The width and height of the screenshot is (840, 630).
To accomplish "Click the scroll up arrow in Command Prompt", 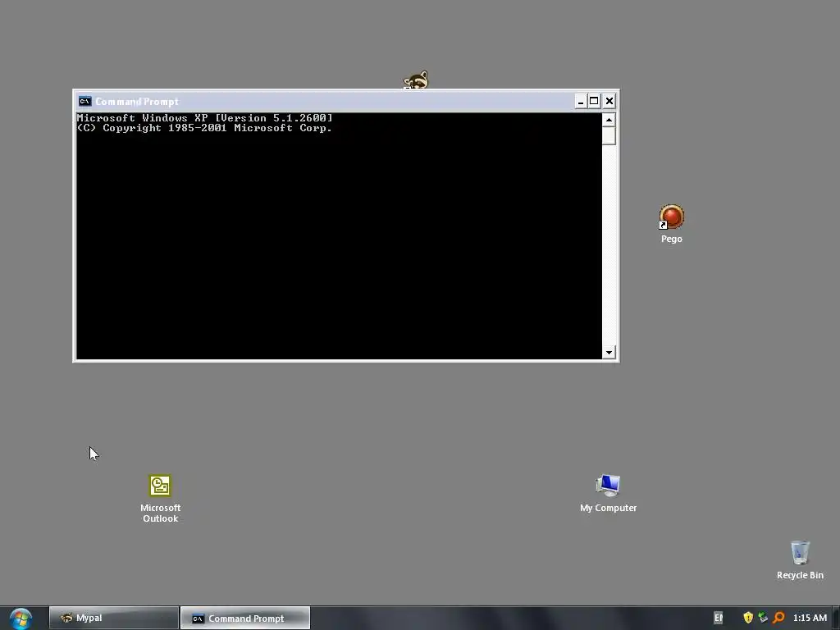I will (609, 120).
